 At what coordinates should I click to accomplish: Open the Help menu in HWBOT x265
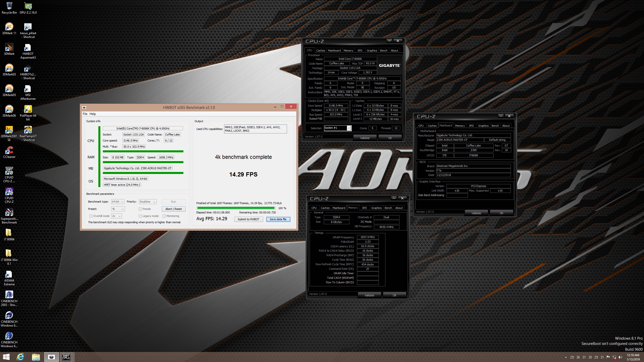click(x=93, y=114)
